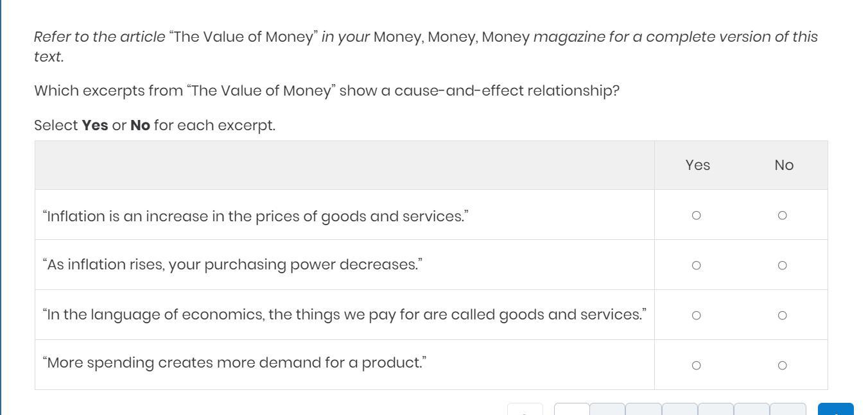This screenshot has height=415, width=868.
Task: Choose Yes for "As inflation rises" excerpt
Action: coord(697,266)
